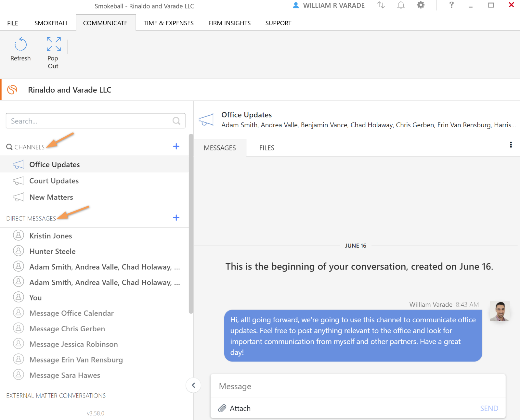Click the Message text box

coord(358,386)
